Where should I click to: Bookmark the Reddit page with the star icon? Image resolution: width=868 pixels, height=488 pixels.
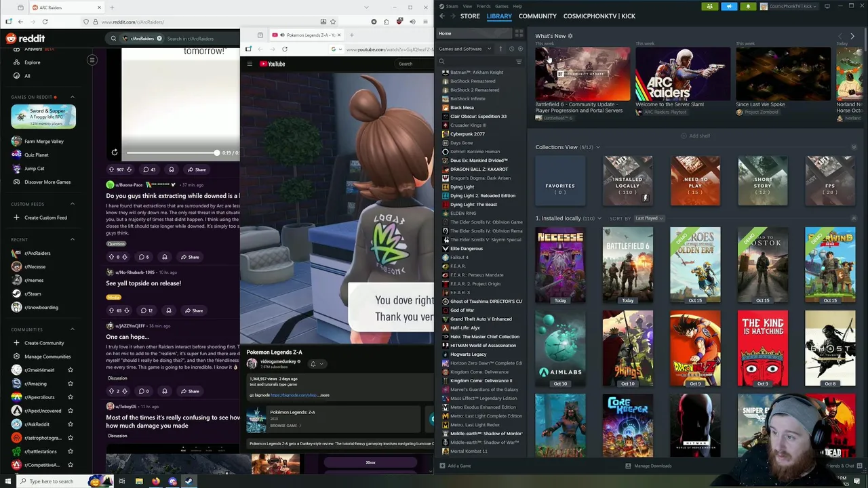pyautogui.click(x=333, y=22)
